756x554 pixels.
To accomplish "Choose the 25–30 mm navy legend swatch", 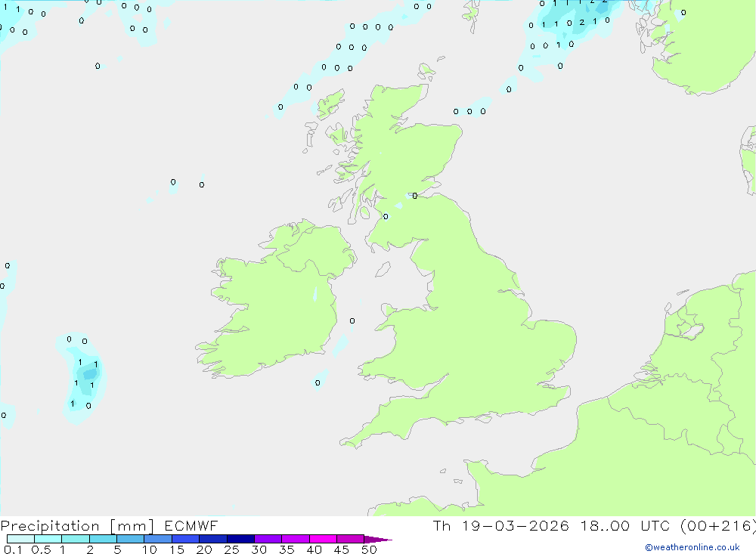I will [240, 539].
